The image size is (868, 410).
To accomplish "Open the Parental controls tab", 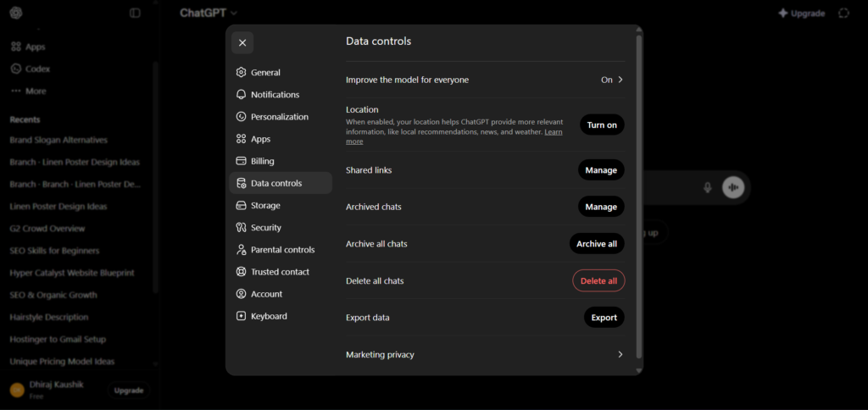I will [x=281, y=250].
